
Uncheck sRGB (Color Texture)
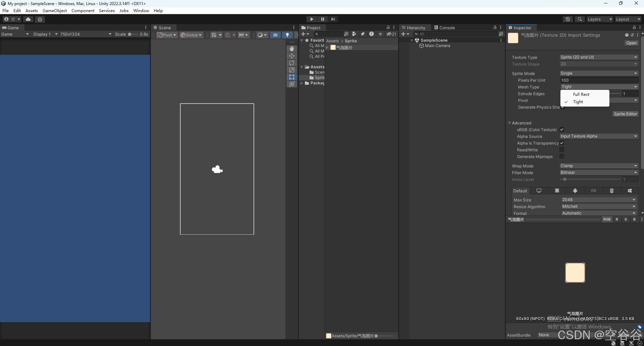(562, 129)
